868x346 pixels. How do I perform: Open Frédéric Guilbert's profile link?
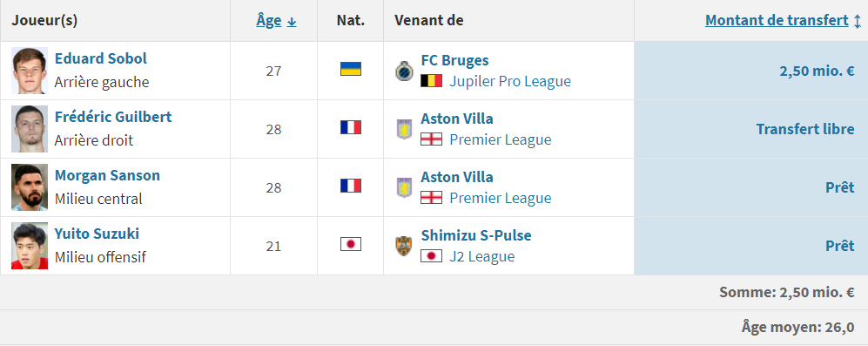113,117
